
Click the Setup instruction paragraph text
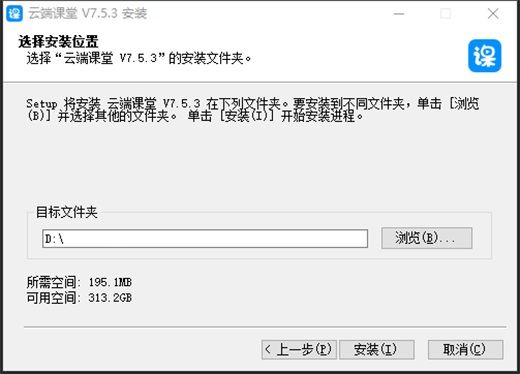click(253, 110)
